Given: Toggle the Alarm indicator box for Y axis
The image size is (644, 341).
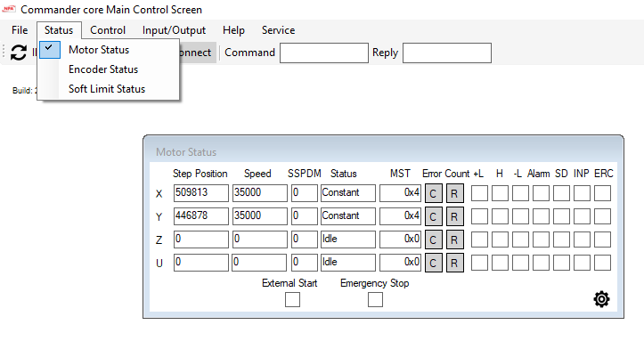Looking at the screenshot, I should coord(541,216).
